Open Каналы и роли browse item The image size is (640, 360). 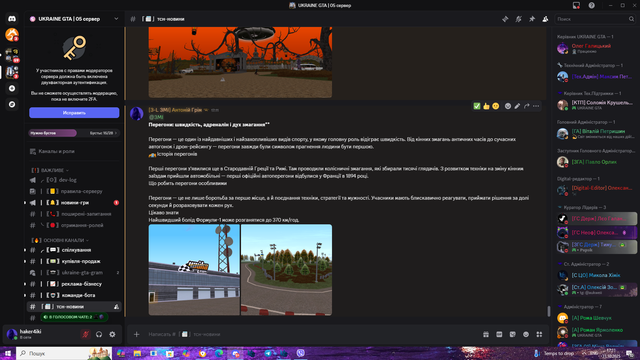(74, 151)
